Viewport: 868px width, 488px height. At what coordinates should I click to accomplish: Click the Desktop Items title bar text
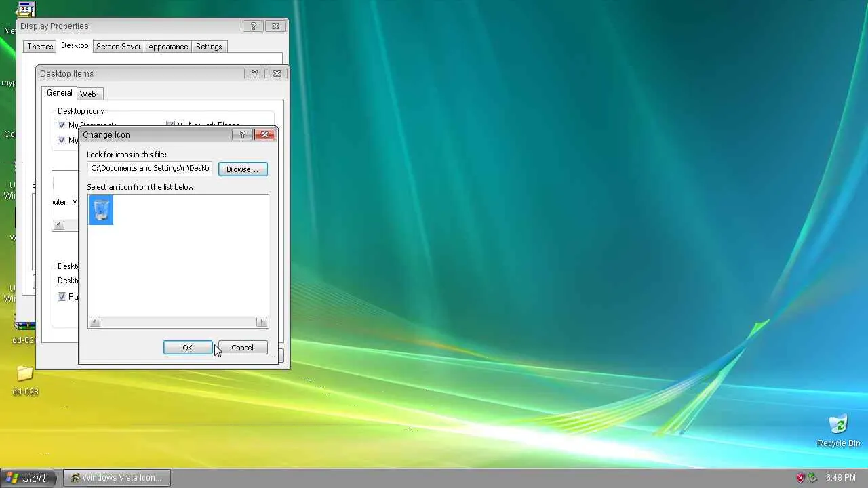point(67,73)
